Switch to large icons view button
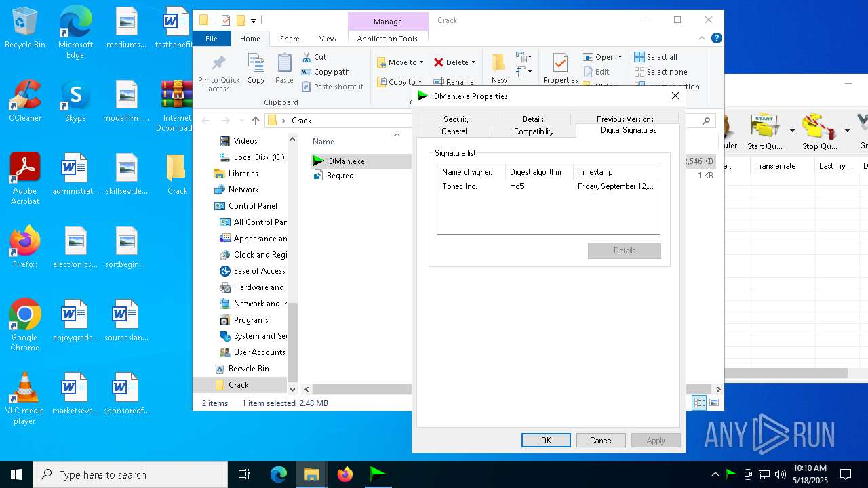The image size is (868, 488). [x=713, y=403]
